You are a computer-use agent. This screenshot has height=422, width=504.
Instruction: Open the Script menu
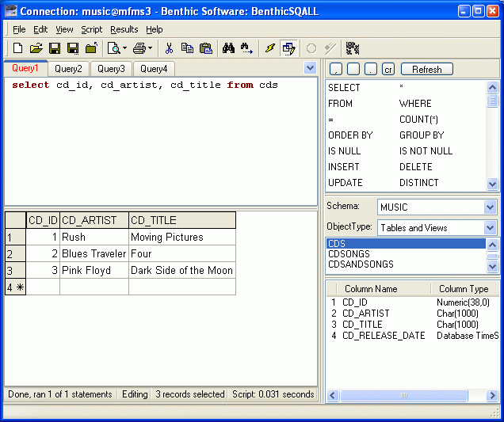(x=92, y=29)
